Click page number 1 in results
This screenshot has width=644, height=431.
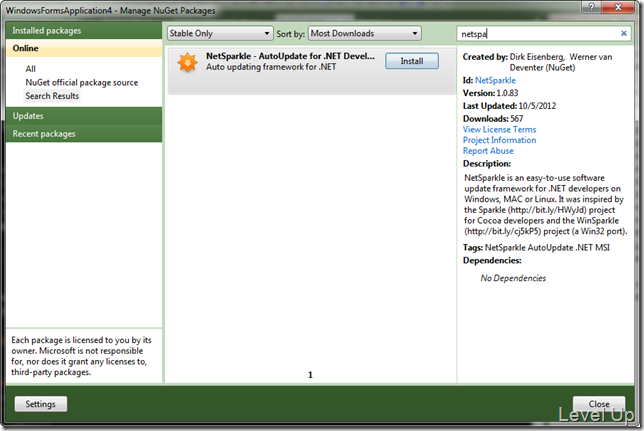tap(310, 375)
